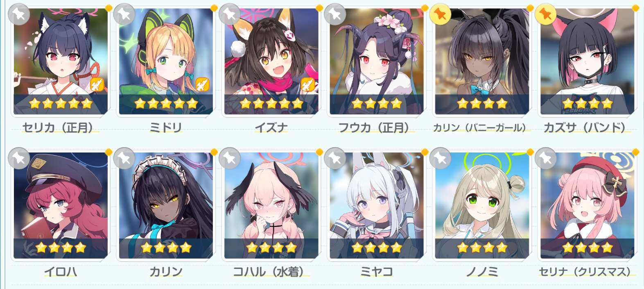Click the pin icon on コハル(水着)

[229, 158]
